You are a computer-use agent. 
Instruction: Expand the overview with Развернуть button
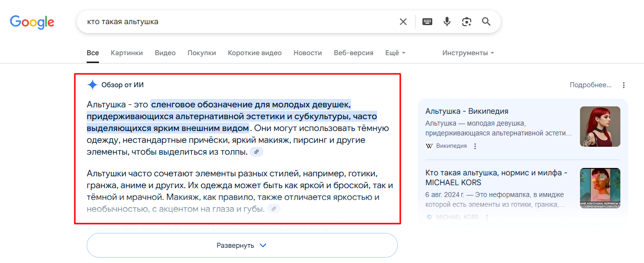[242, 245]
